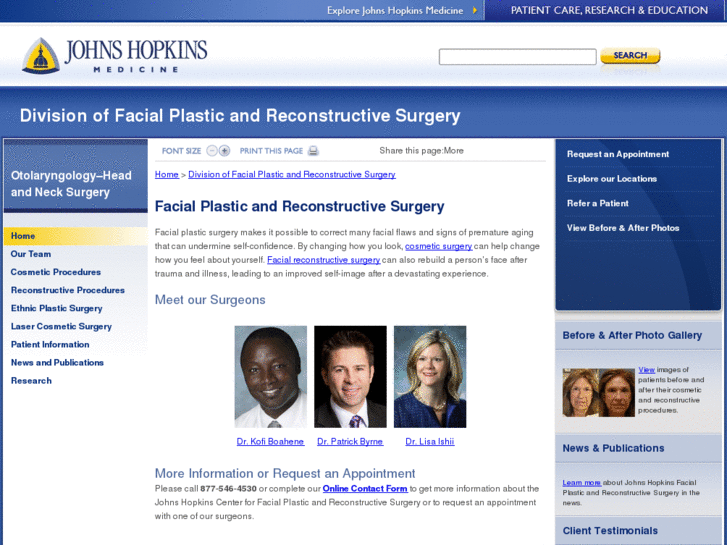
Task: Decrease font size with the minus icon
Action: tap(212, 151)
